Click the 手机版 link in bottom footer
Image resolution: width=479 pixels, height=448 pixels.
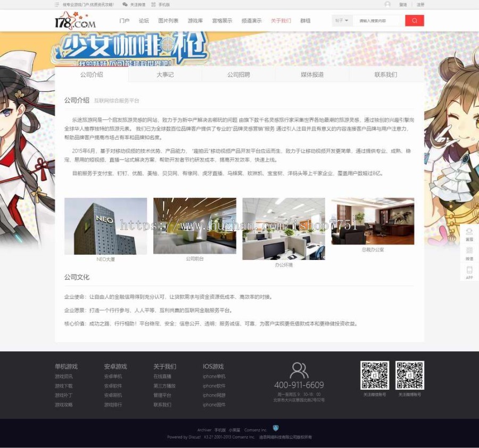(220, 430)
